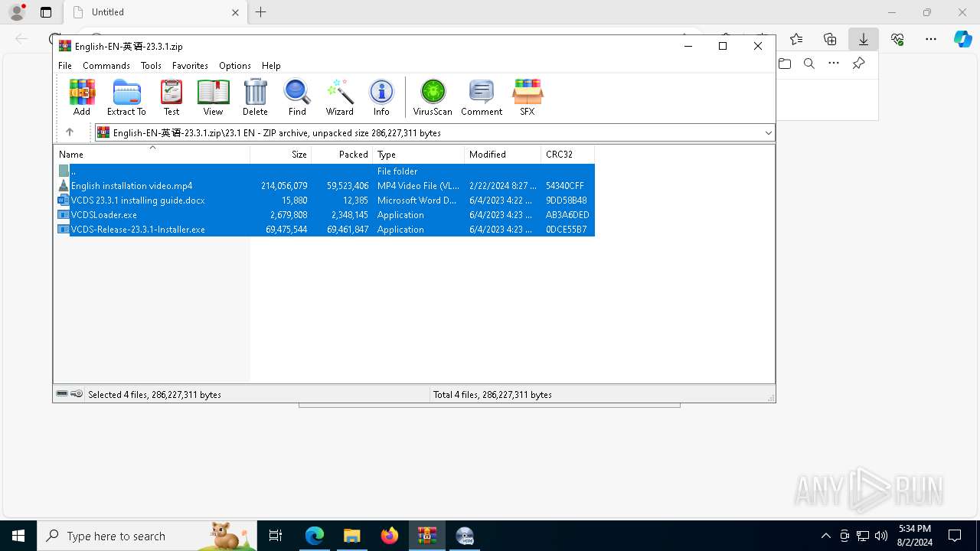Click the SFX toolbar icon
Viewport: 980px width, 551px height.
528,97
